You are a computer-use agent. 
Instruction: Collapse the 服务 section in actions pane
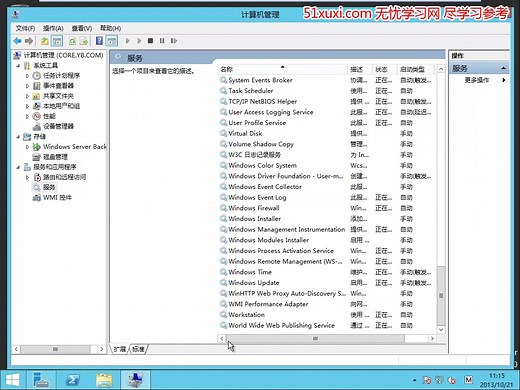(x=503, y=68)
